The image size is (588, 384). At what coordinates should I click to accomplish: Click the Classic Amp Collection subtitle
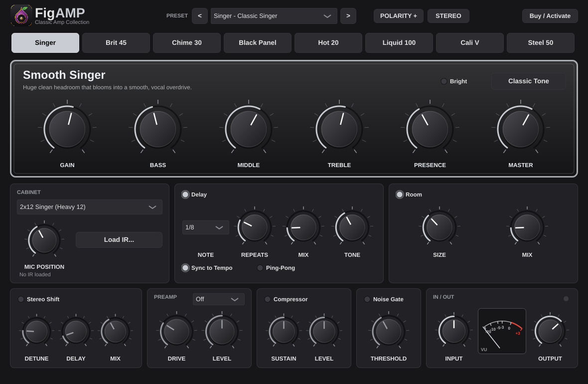[62, 22]
